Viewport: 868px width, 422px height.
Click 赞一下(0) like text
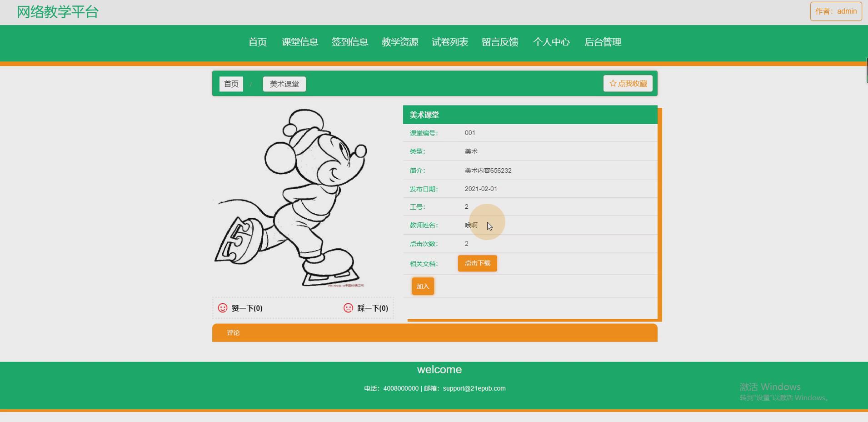pyautogui.click(x=247, y=308)
